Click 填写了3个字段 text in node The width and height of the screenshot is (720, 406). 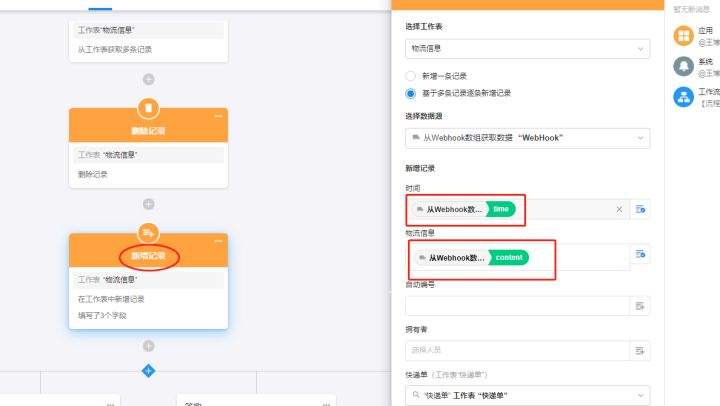coord(102,316)
